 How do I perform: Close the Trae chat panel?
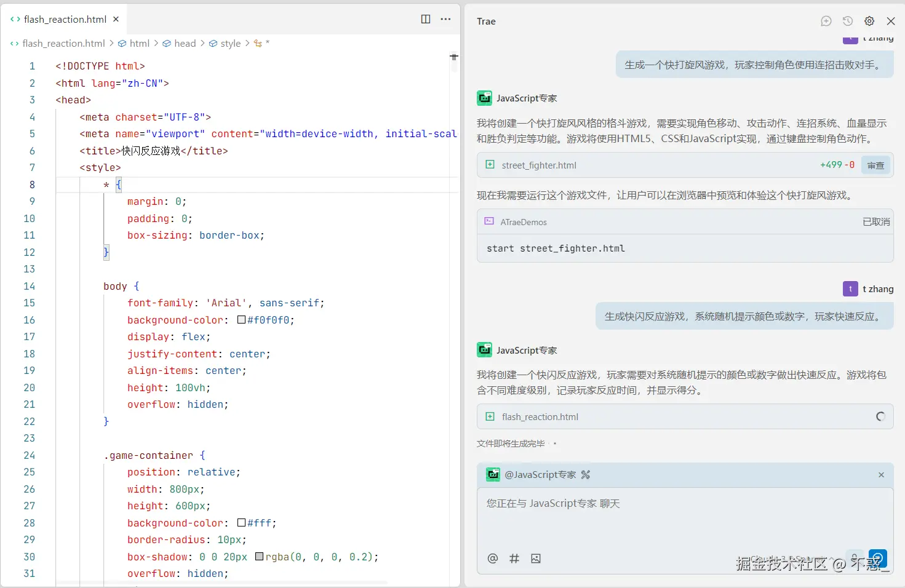coord(891,21)
